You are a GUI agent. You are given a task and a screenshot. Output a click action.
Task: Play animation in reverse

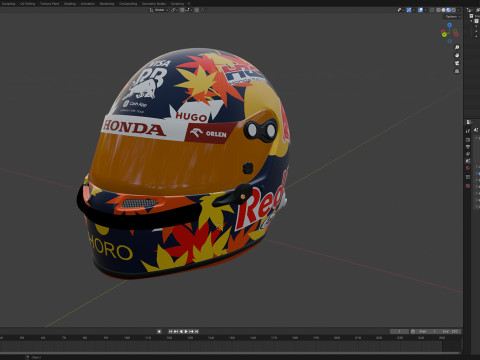coord(181,331)
